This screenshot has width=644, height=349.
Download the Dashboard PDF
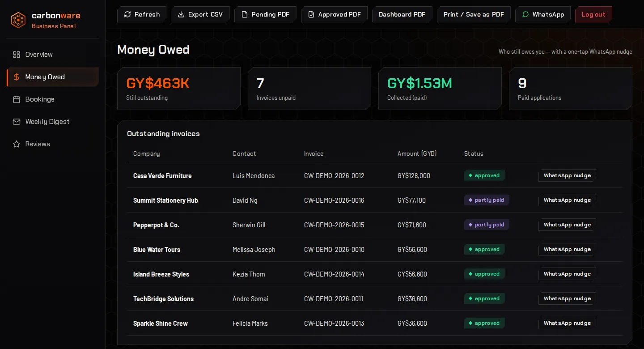click(402, 14)
